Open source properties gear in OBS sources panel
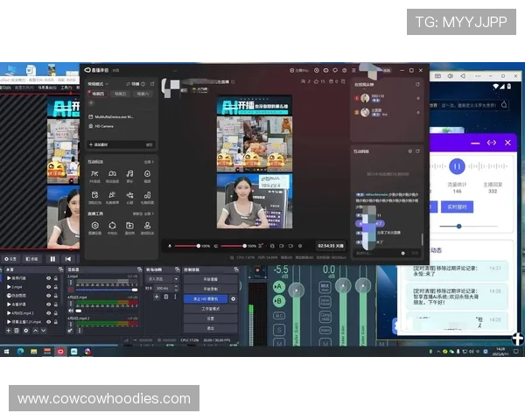This screenshot has width=525, height=420. 25,331
